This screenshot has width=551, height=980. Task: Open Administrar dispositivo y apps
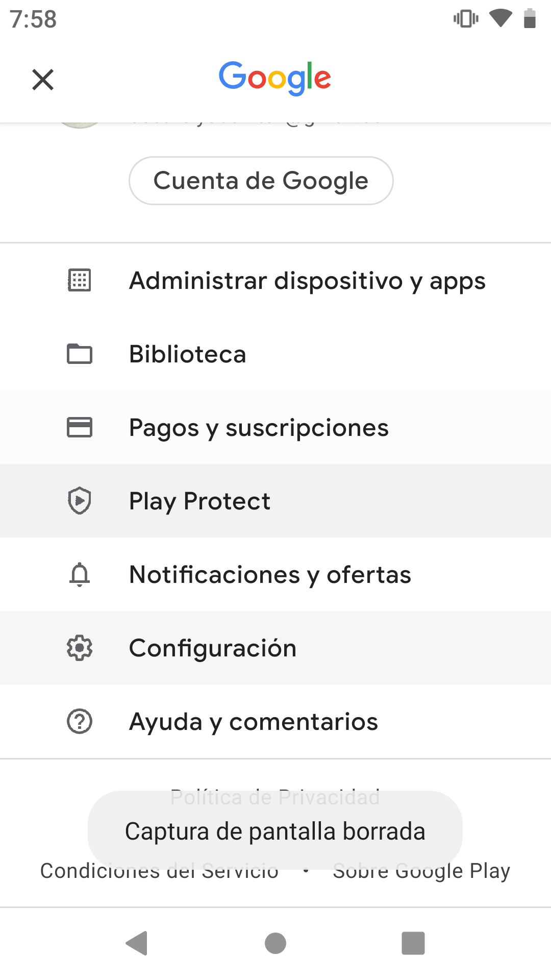click(x=275, y=280)
